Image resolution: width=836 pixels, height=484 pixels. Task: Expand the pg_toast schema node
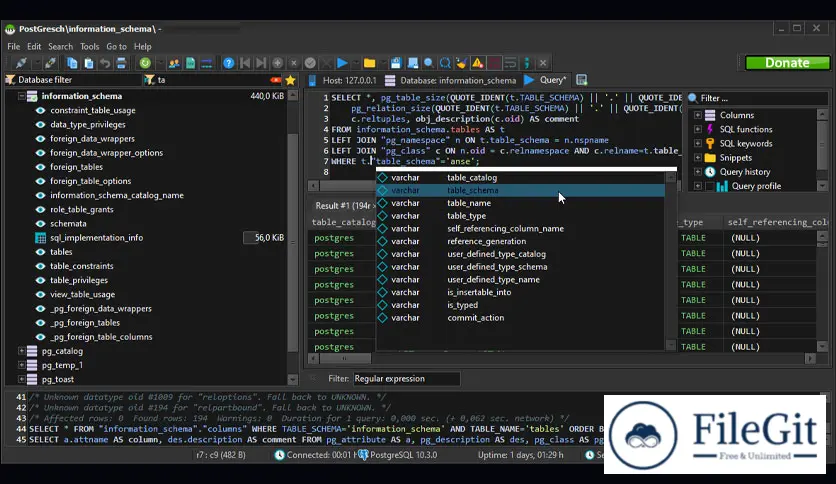pos(21,379)
